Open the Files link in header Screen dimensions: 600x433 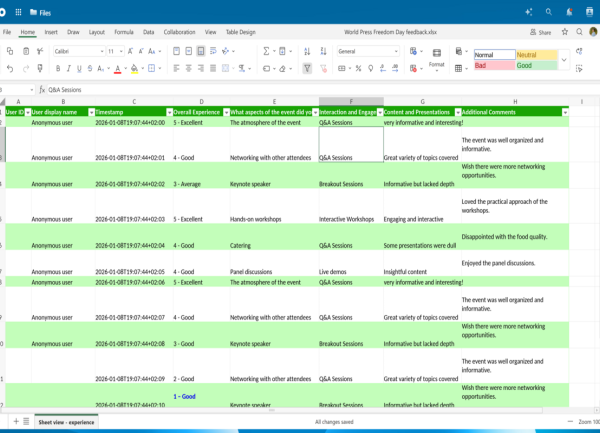point(40,13)
